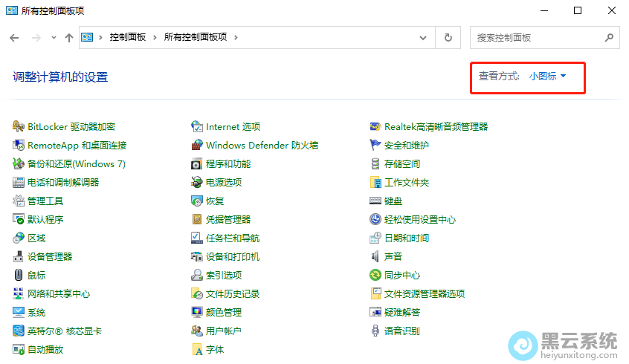The width and height of the screenshot is (629, 364).
Task: Click the RemoteApp 和桌面连接 icon
Action: point(18,145)
